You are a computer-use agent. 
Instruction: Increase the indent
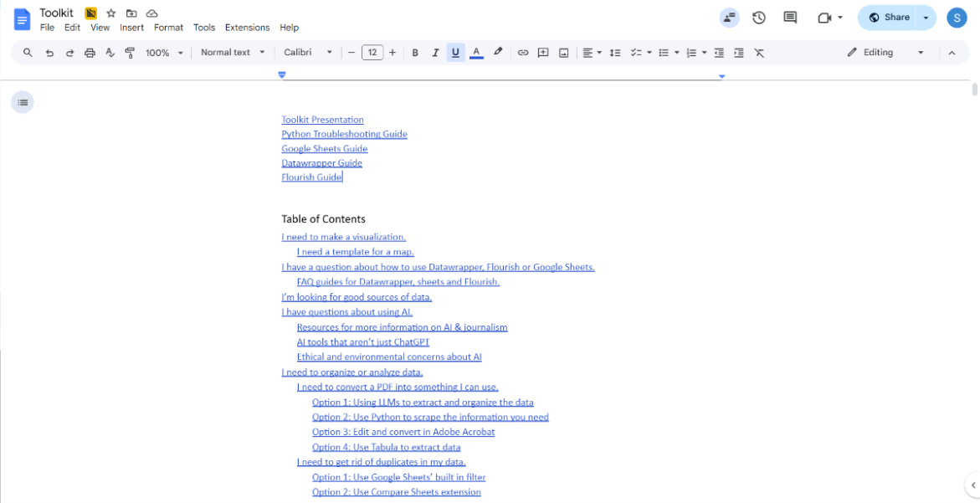pos(739,53)
